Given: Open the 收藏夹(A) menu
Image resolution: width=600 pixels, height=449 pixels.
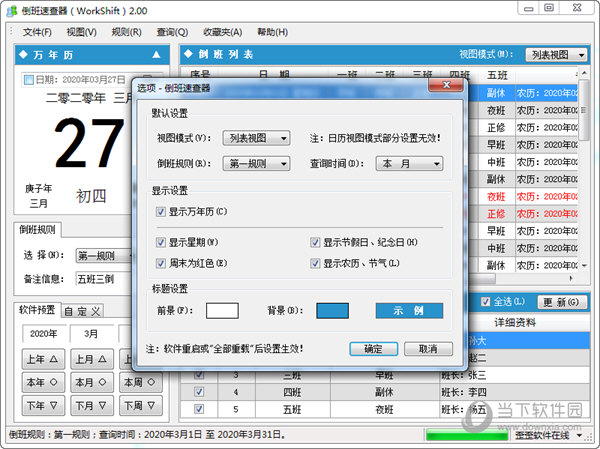Looking at the screenshot, I should [223, 32].
